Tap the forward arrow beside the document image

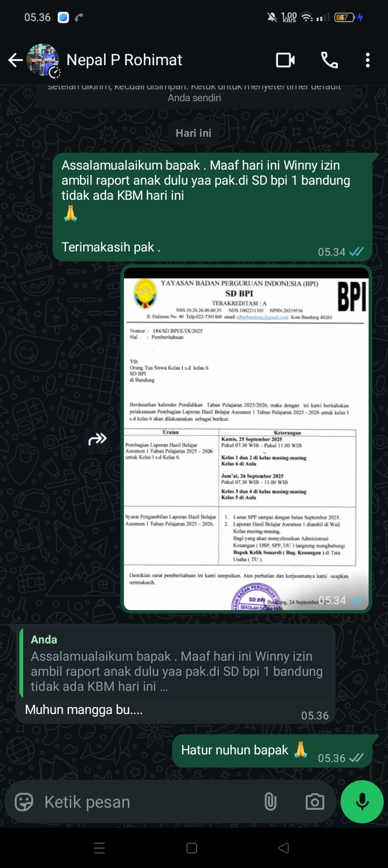[x=98, y=439]
